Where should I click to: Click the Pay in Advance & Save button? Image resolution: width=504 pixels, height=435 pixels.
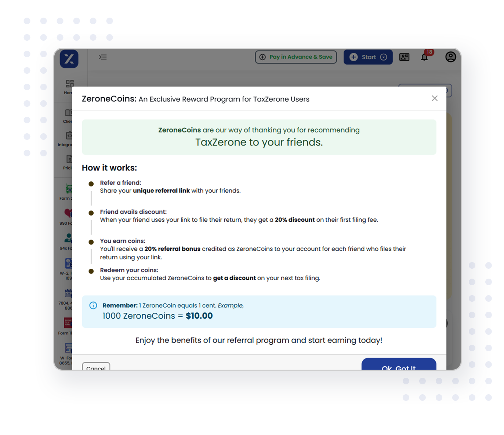point(296,57)
